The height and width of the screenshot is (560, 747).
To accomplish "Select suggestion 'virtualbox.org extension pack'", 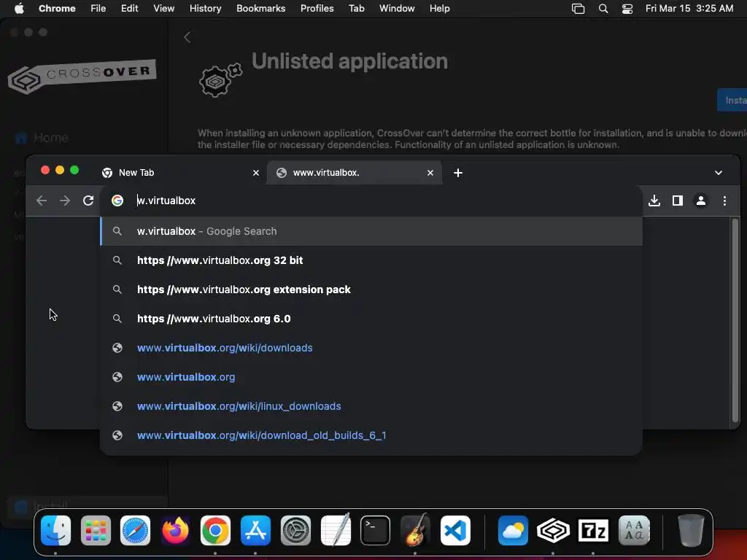I will coord(371,289).
